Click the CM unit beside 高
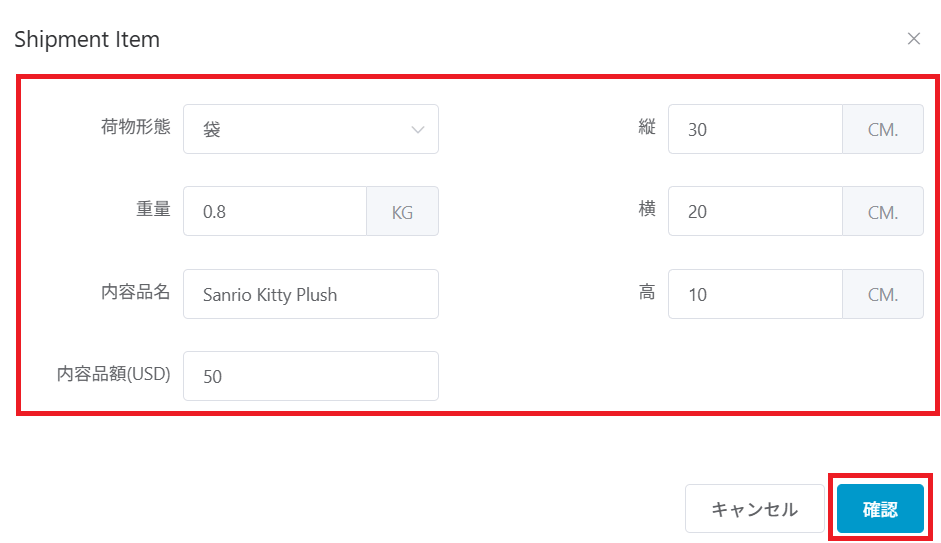Viewport: 941px width, 543px height. coord(883,294)
